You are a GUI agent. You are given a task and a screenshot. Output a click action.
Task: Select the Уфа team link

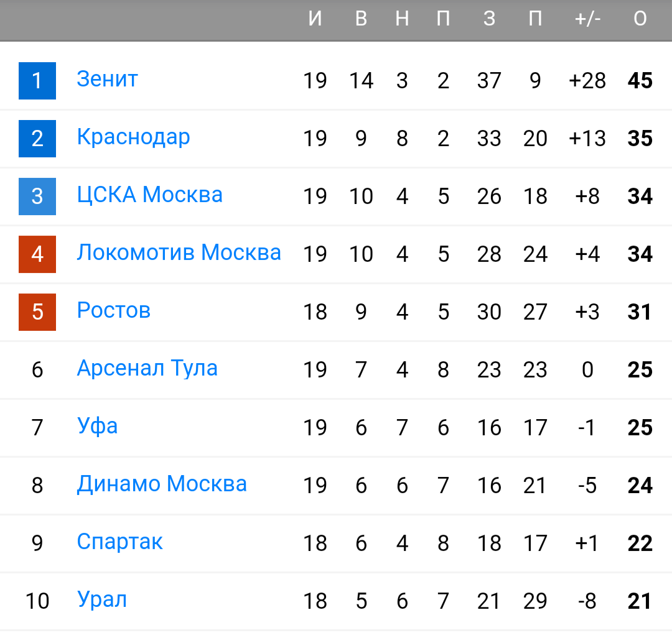tap(98, 426)
